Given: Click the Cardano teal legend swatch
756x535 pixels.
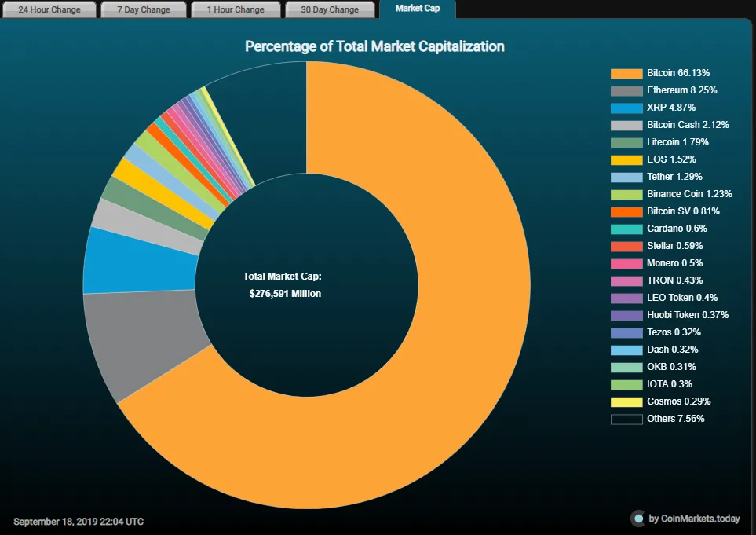Looking at the screenshot, I should point(626,229).
